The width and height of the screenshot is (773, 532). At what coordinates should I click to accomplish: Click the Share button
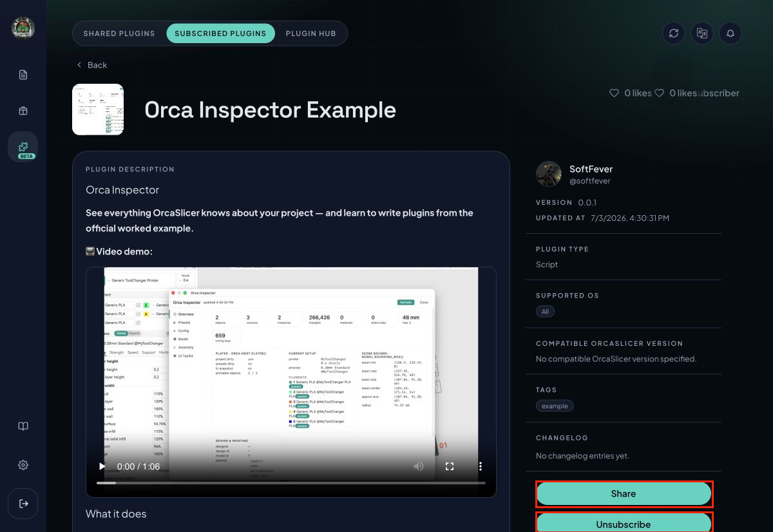624,494
